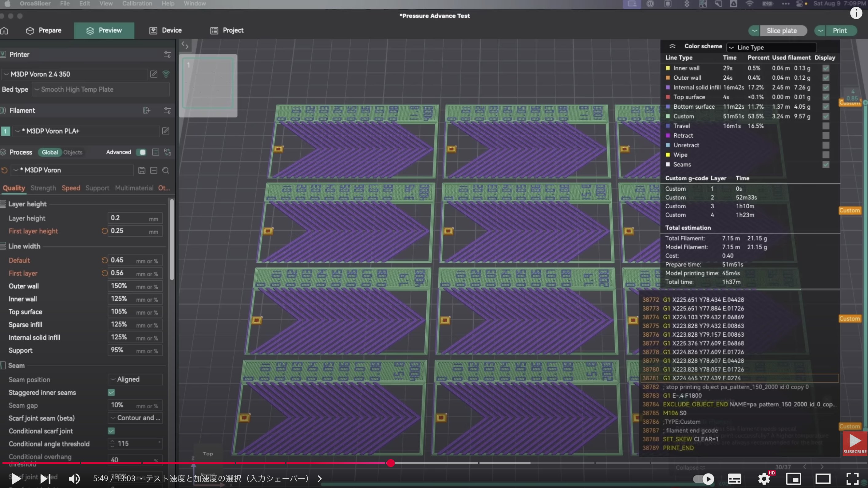The height and width of the screenshot is (488, 868).
Task: Uncheck Staggered inner seams checkbox
Action: (x=111, y=393)
